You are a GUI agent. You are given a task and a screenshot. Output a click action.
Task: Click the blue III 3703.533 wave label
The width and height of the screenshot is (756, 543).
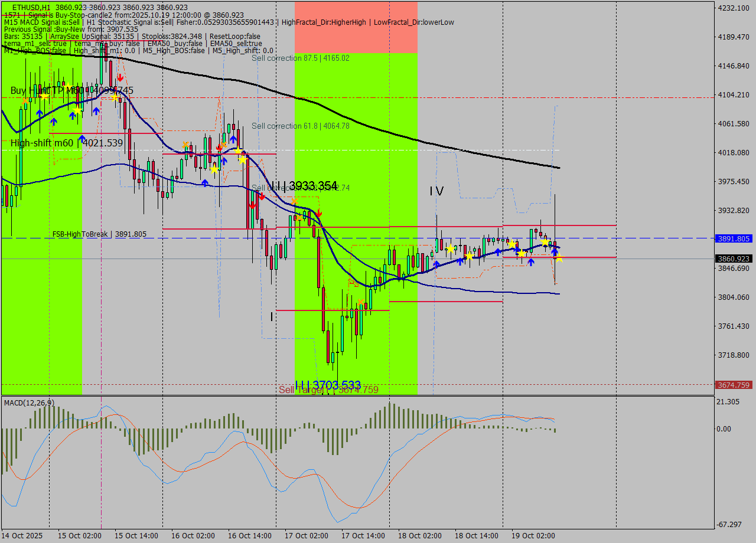click(x=328, y=385)
